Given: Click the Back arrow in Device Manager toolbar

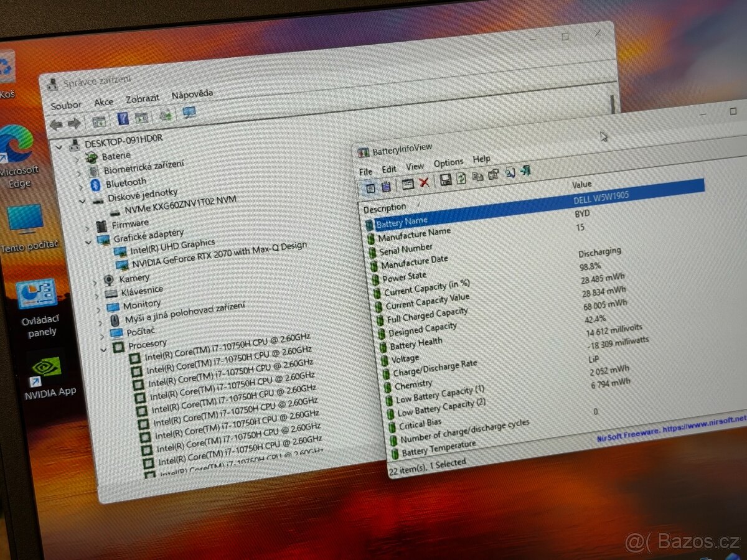Looking at the screenshot, I should (56, 124).
